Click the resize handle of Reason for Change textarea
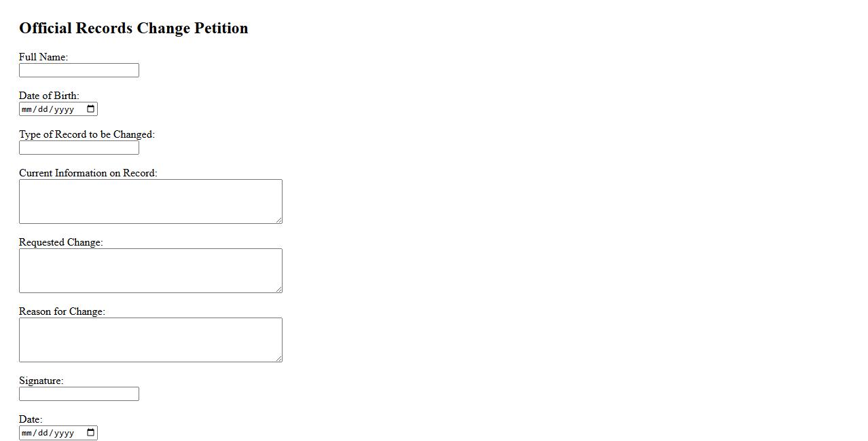The height and width of the screenshot is (441, 868). click(x=278, y=358)
